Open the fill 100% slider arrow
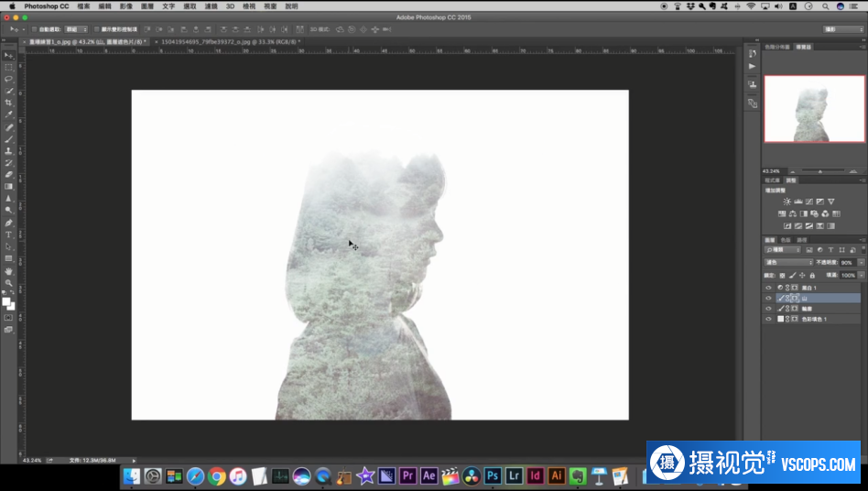Viewport: 868px width, 491px height. coord(862,275)
